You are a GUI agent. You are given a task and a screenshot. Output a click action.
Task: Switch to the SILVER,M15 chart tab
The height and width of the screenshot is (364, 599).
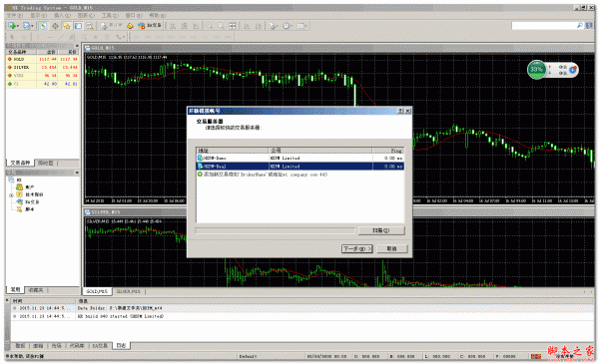coord(128,291)
